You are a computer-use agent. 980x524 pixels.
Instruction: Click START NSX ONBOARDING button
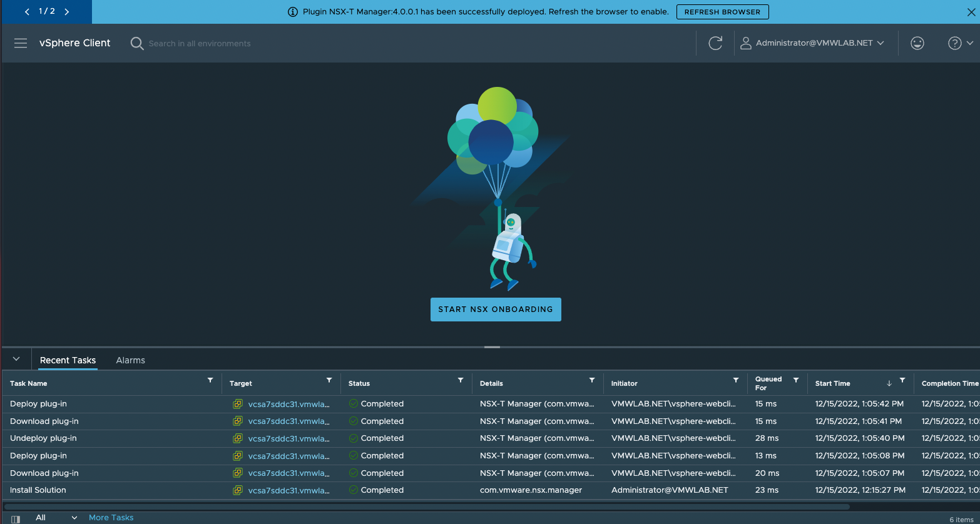(x=496, y=310)
